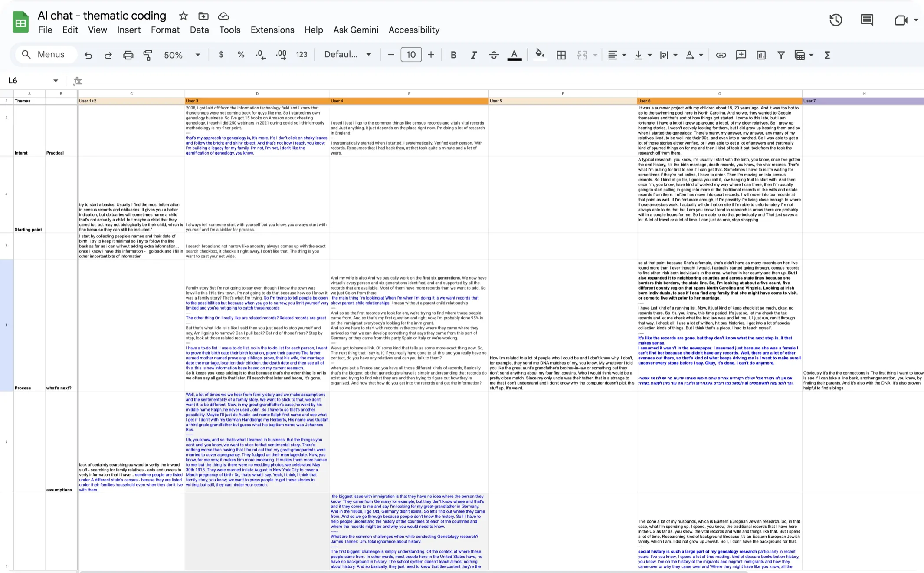
Task: Increase decimal places
Action: tap(281, 55)
